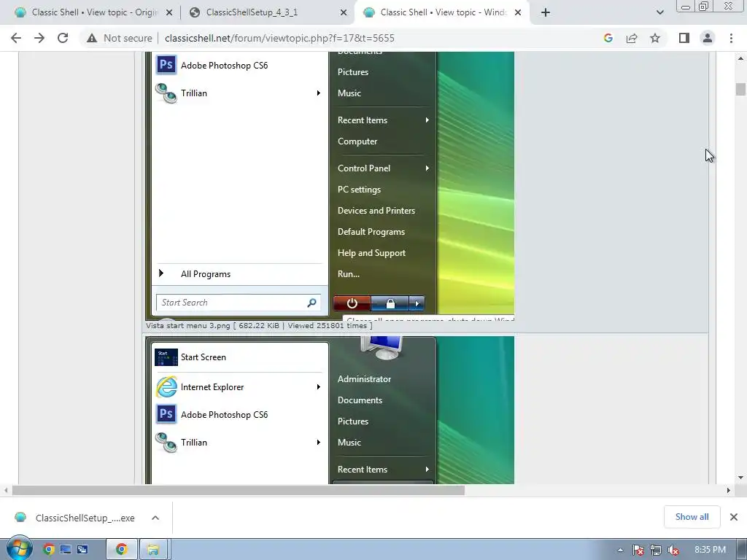
Task: Click Recent Items in upper menu image
Action: coord(362,120)
